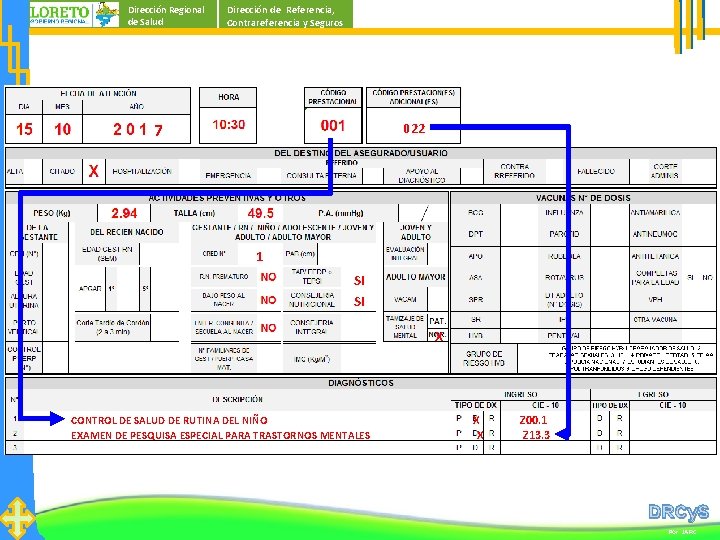Select SI for Completas para la edad

pos(690,277)
